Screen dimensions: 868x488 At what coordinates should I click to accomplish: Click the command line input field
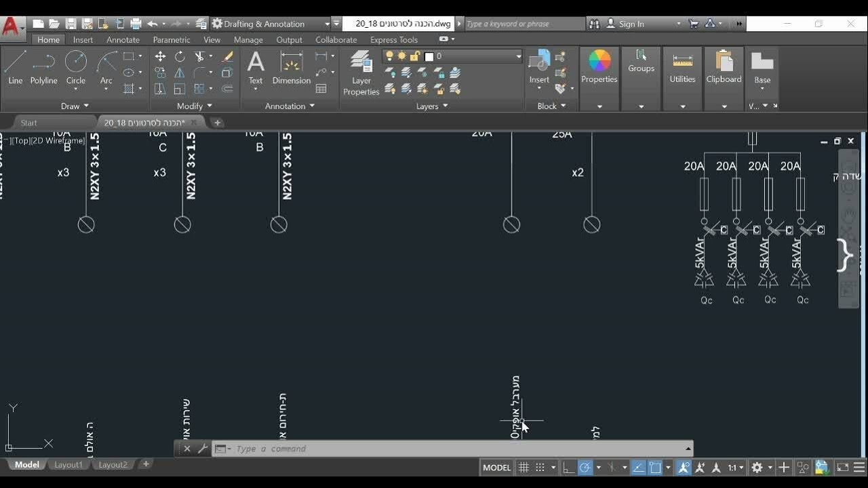458,449
